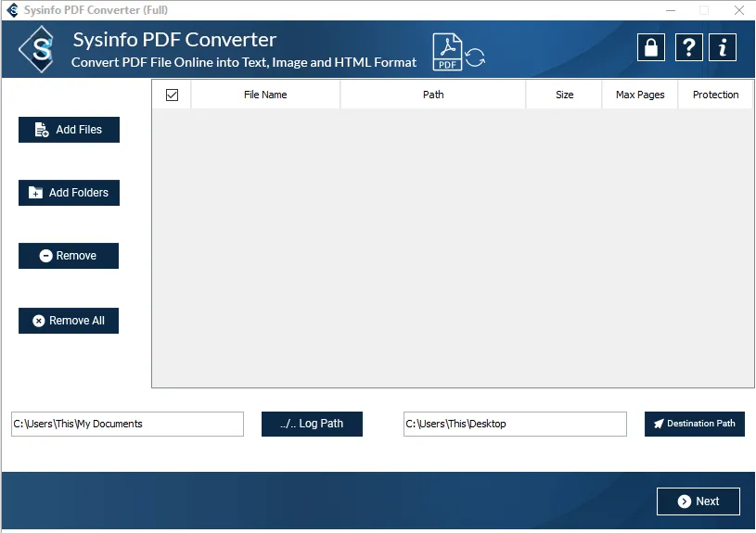Click the Destination Path button
The height and width of the screenshot is (533, 756).
(694, 424)
